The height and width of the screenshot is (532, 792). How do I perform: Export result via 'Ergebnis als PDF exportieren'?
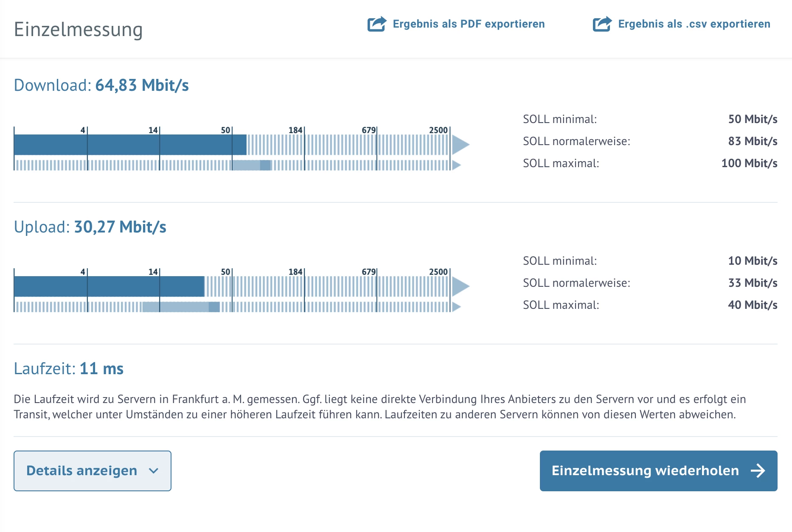click(469, 24)
